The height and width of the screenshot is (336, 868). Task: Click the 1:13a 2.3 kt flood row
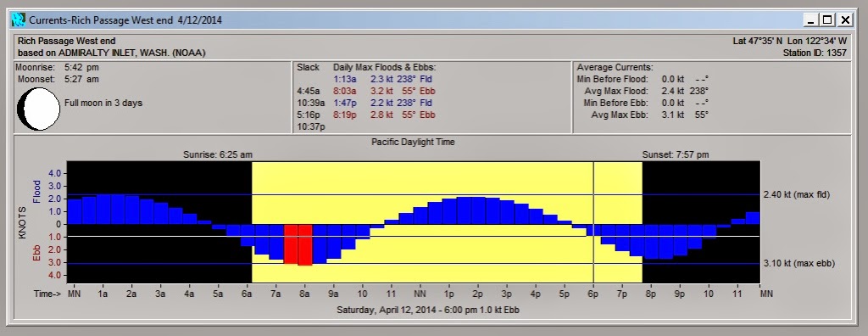click(384, 79)
